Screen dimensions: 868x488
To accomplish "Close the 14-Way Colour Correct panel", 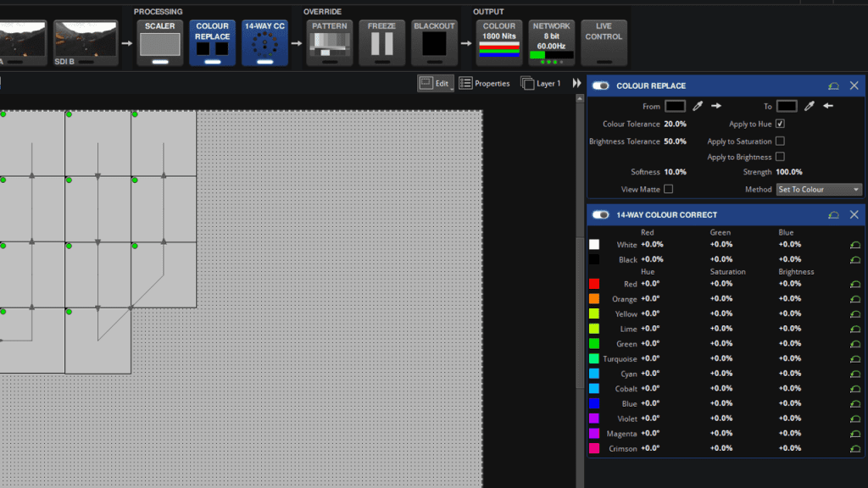I will [854, 214].
